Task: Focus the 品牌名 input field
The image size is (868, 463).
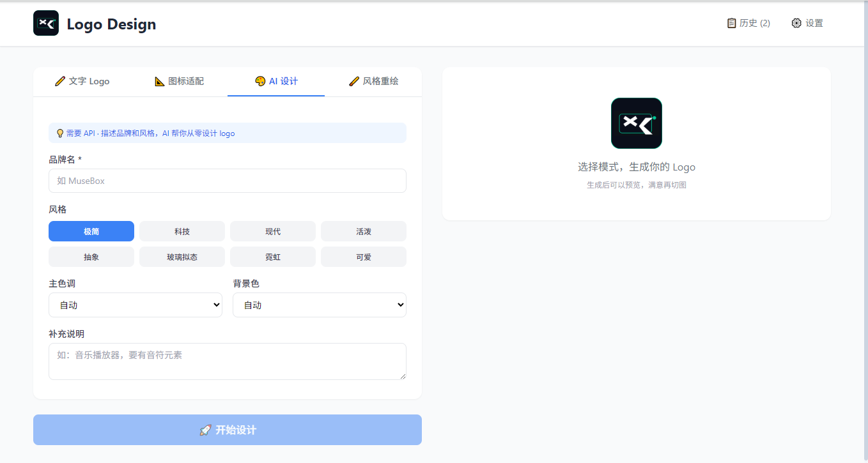Action: (x=228, y=181)
